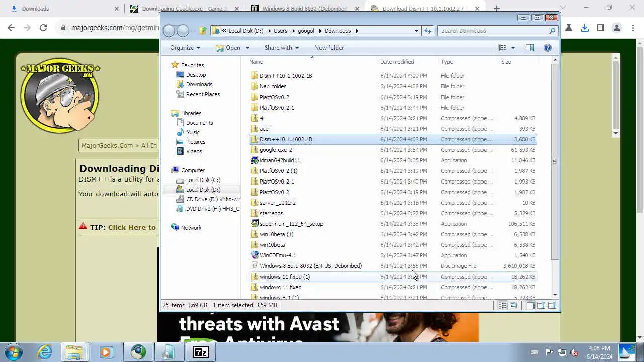644x362 pixels.
Task: Select the idman642build11 application file
Action: pos(393,160)
